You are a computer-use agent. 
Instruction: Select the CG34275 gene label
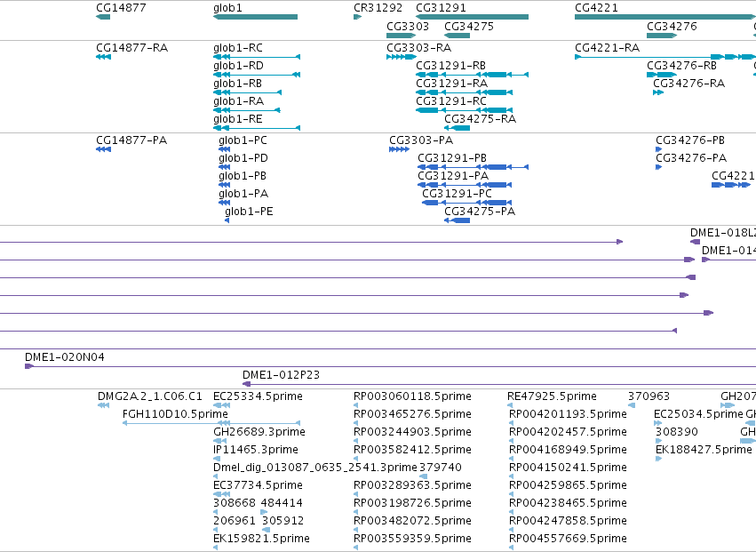[469, 27]
